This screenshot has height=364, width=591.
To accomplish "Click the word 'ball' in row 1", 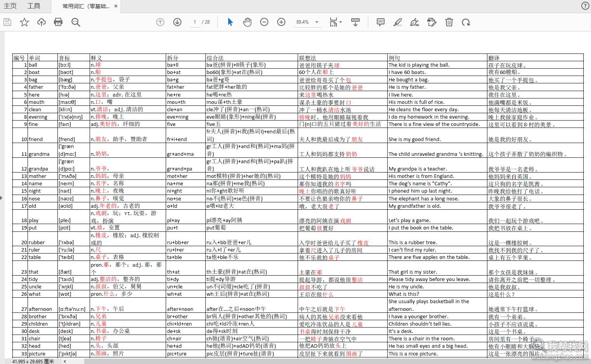I will [33, 65].
